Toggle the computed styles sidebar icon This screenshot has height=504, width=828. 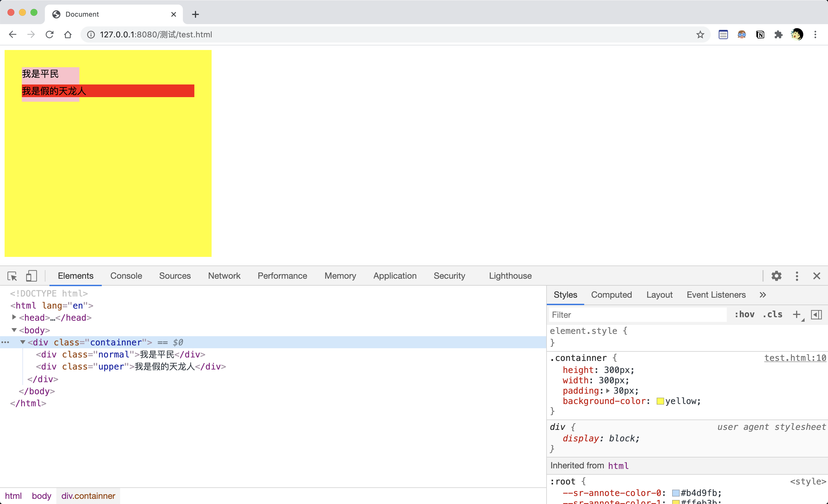pos(816,315)
